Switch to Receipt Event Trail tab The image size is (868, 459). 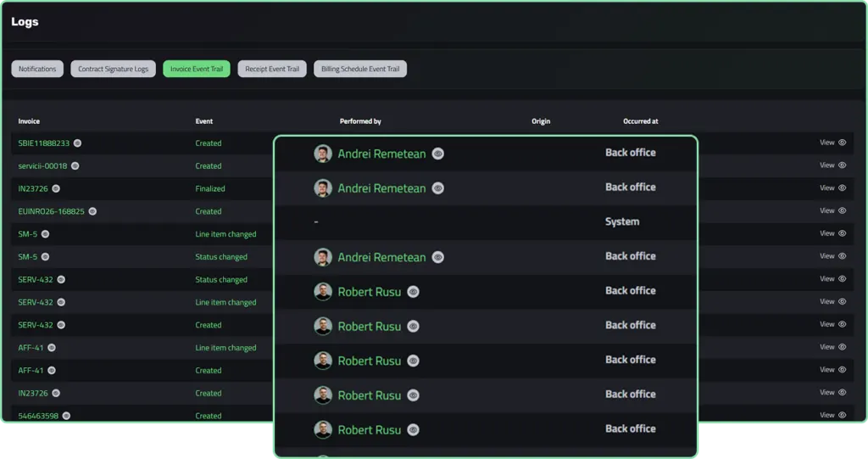[272, 69]
